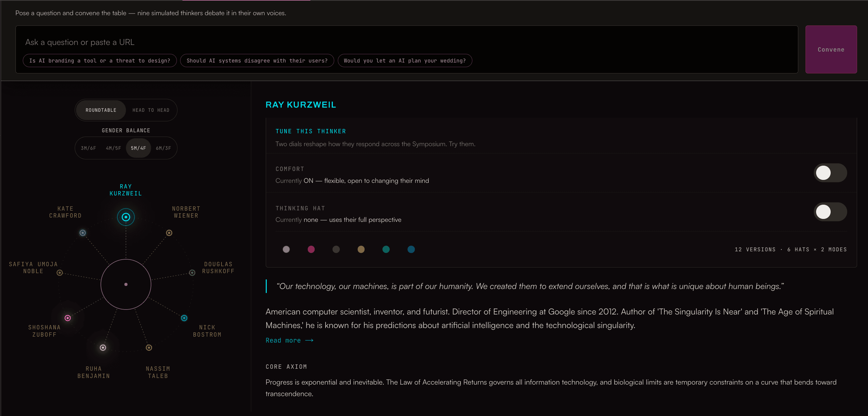Select Ruha Benjamin's node on the roundtable

(103, 347)
